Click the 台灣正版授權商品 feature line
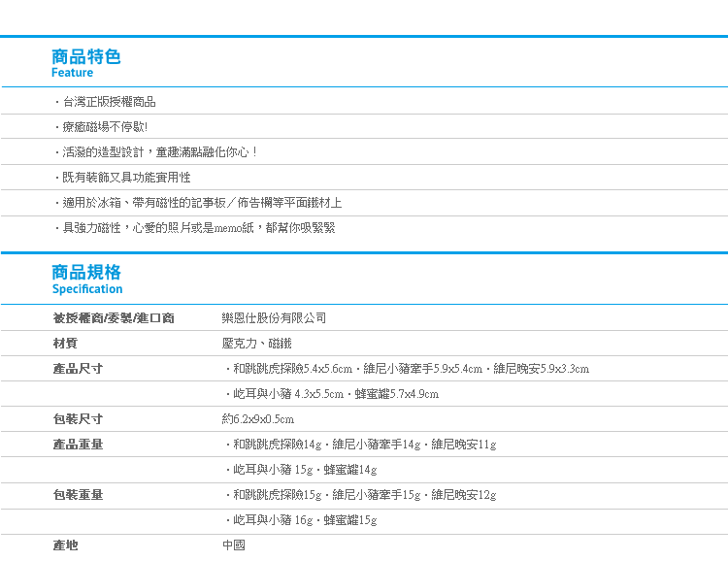 point(107,102)
